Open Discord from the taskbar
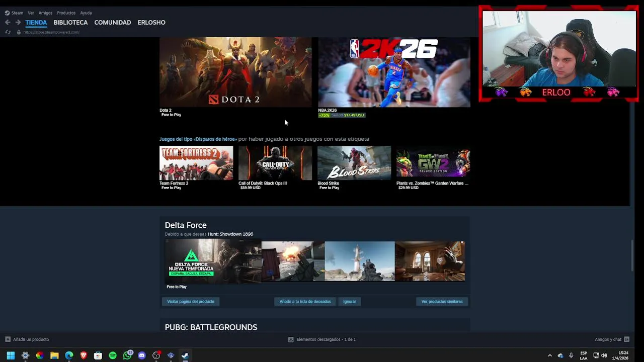This screenshot has height=362, width=644. [142, 355]
